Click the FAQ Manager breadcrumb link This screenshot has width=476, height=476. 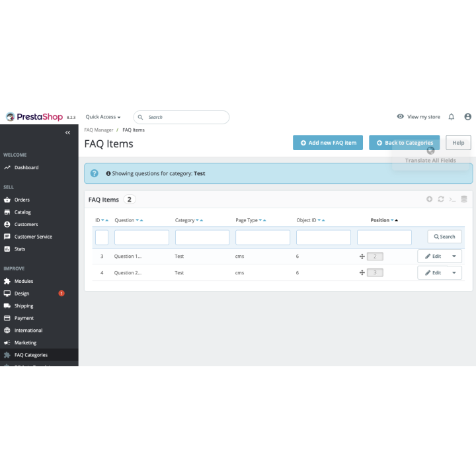point(99,130)
